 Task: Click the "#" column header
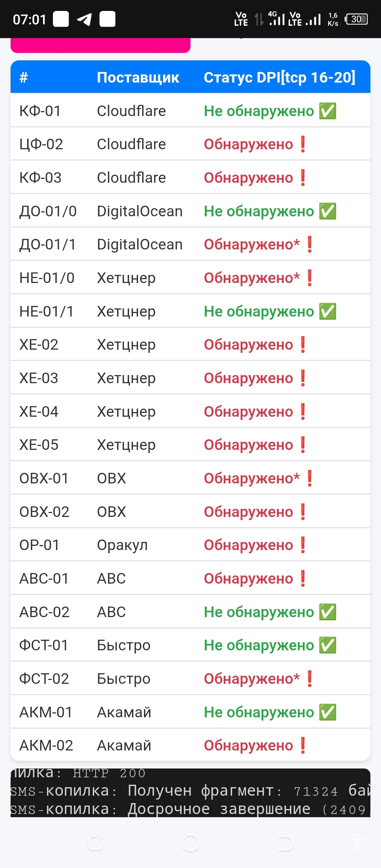click(24, 77)
